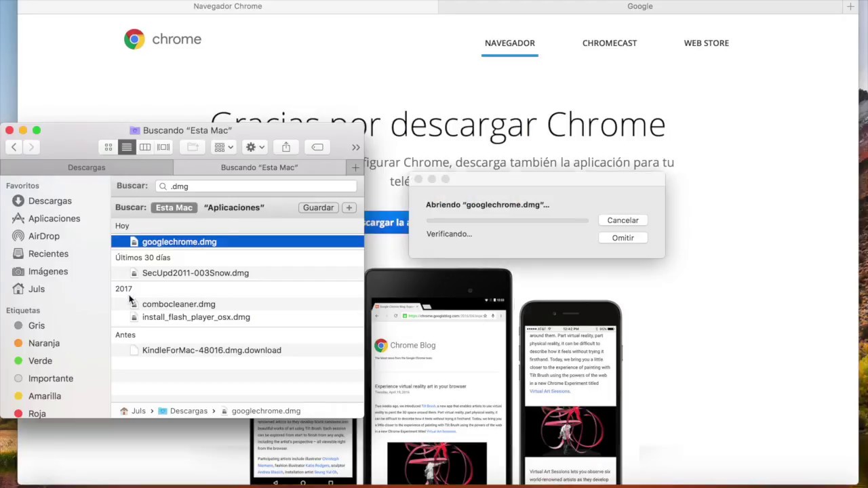Click Descargas in the path bar

coord(183,411)
